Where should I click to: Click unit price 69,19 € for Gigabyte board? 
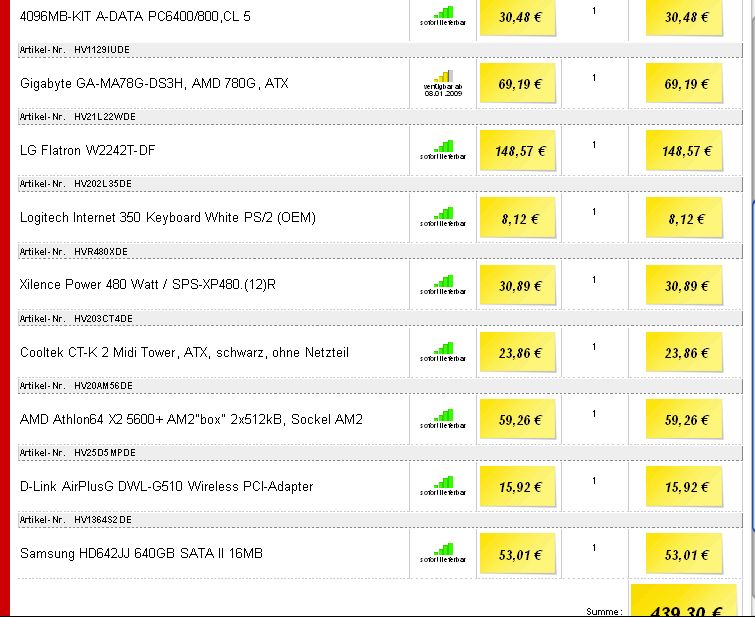pyautogui.click(x=518, y=84)
